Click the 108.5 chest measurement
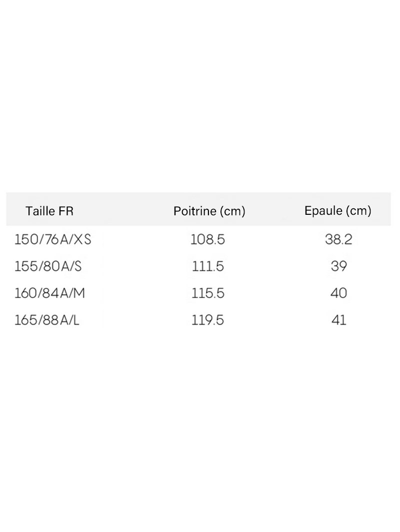 point(207,240)
